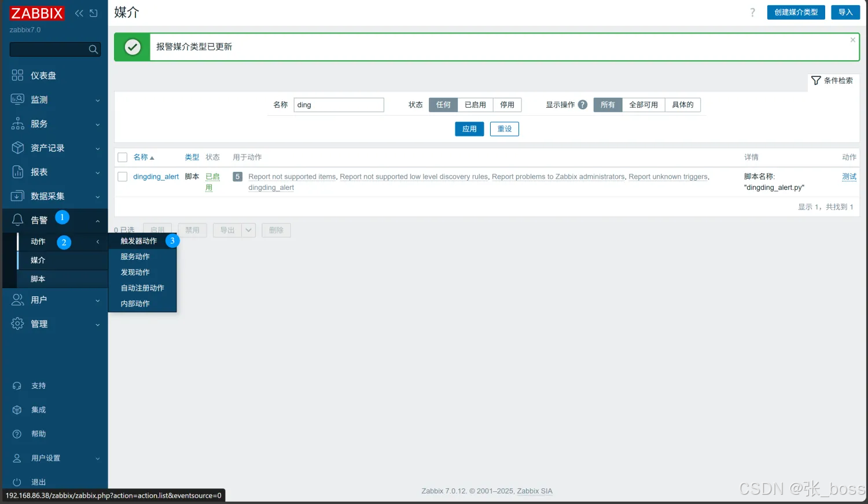
Task: Click the 集成 integrations icon
Action: [x=17, y=410]
